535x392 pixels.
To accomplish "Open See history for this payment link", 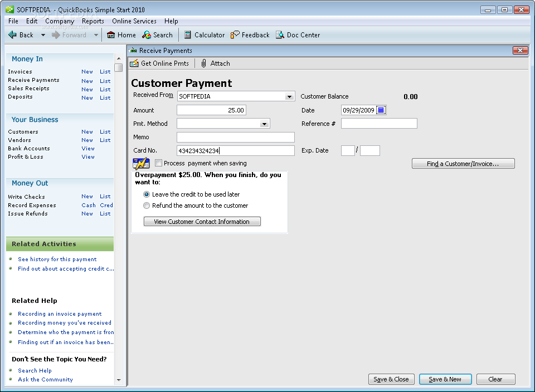I will coord(57,259).
